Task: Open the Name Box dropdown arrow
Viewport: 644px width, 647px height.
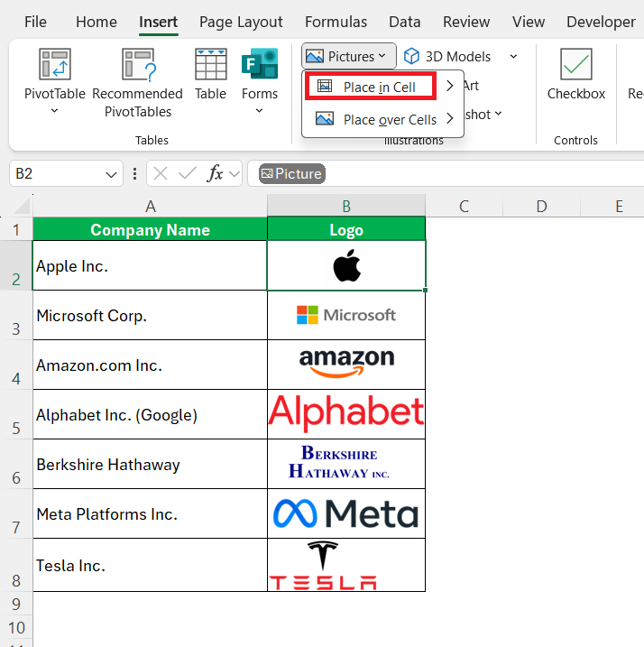Action: pyautogui.click(x=111, y=174)
